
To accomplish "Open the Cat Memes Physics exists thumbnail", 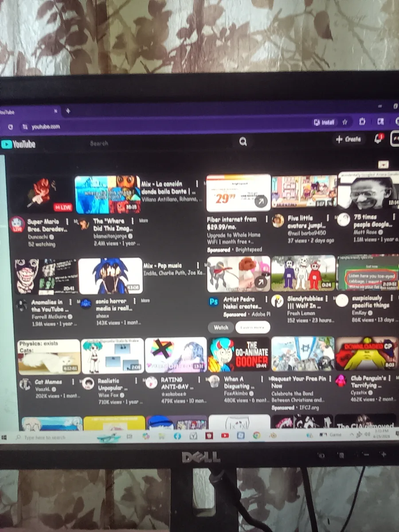I will (49, 357).
